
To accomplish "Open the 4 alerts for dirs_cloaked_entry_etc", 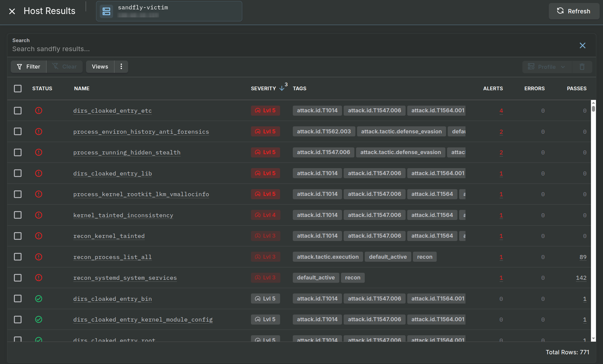I will [x=501, y=111].
